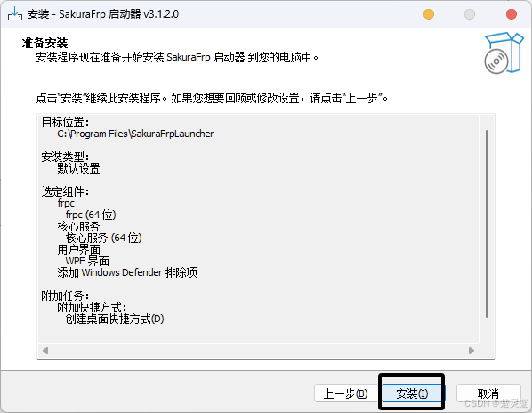Click the horizontal scrollbar right arrow

point(471,351)
